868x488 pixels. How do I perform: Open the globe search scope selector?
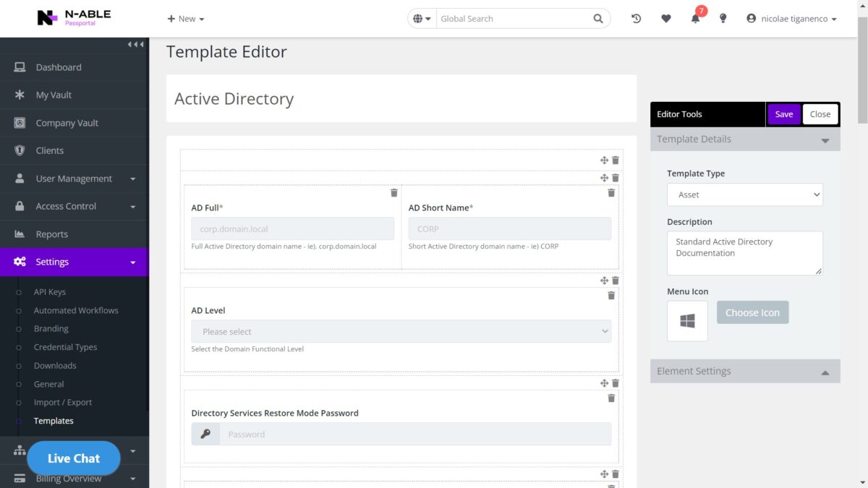422,19
